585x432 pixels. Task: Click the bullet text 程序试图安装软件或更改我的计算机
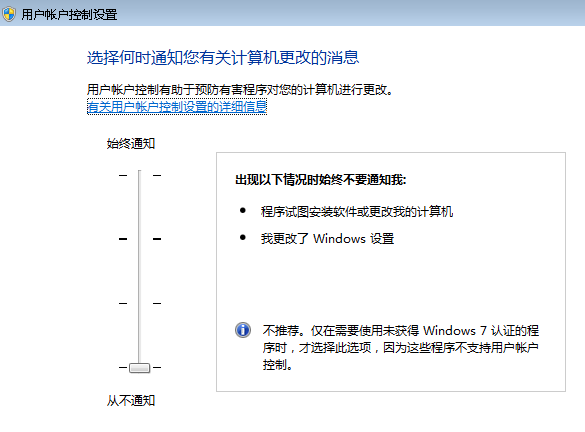pos(357,212)
